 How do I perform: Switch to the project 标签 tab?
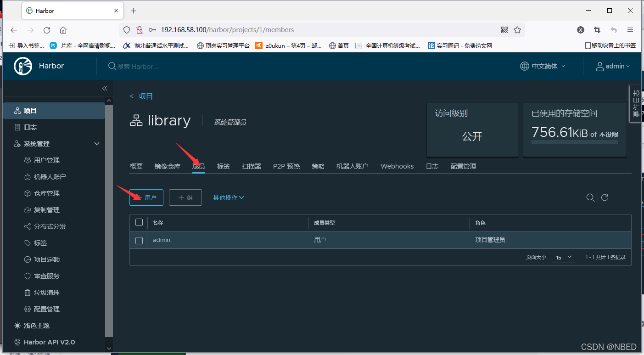tap(224, 166)
